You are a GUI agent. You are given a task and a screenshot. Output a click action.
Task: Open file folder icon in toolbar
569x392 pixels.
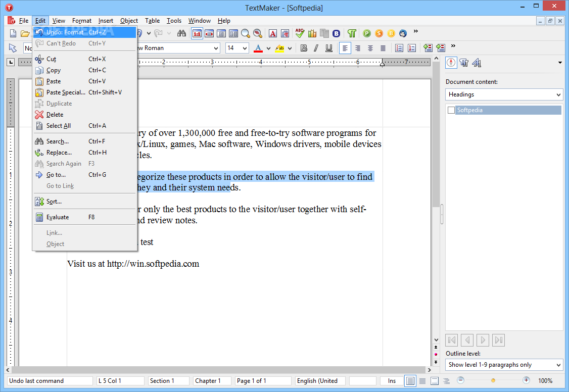[x=25, y=34]
